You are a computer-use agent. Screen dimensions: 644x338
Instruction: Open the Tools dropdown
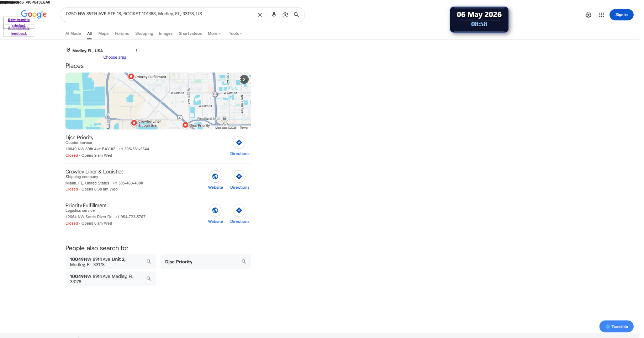[235, 33]
